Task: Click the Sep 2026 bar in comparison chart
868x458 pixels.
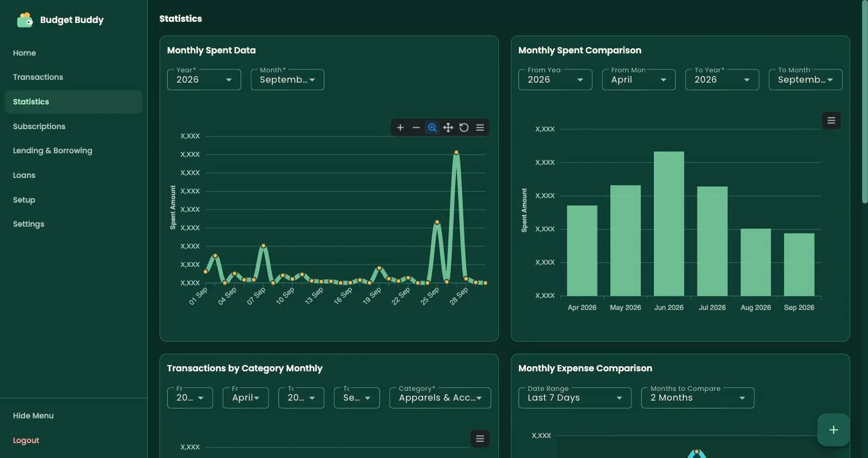Action: tap(799, 265)
